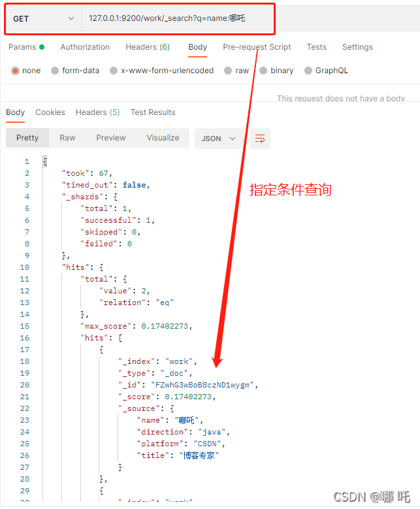Show the response Body tab
The image size is (420, 509).
15,112
